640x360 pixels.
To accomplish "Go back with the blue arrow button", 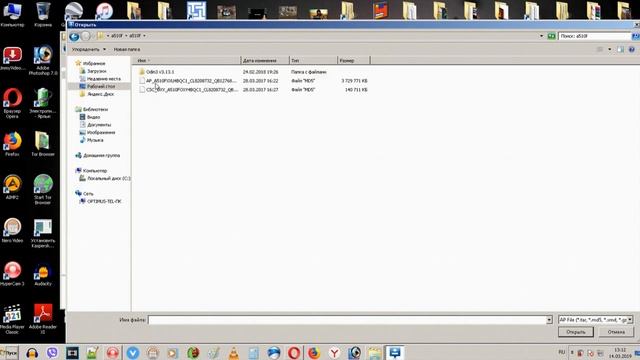I will point(74,37).
